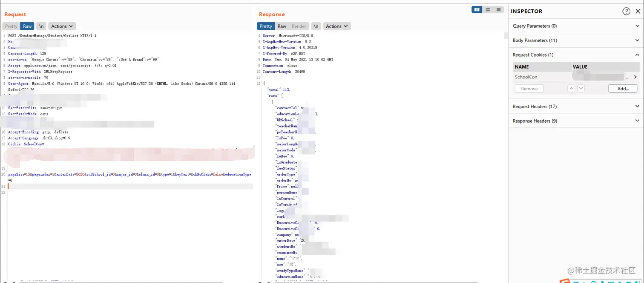Move selected cookie down arrow
The height and width of the screenshot is (283, 644).
tap(581, 89)
